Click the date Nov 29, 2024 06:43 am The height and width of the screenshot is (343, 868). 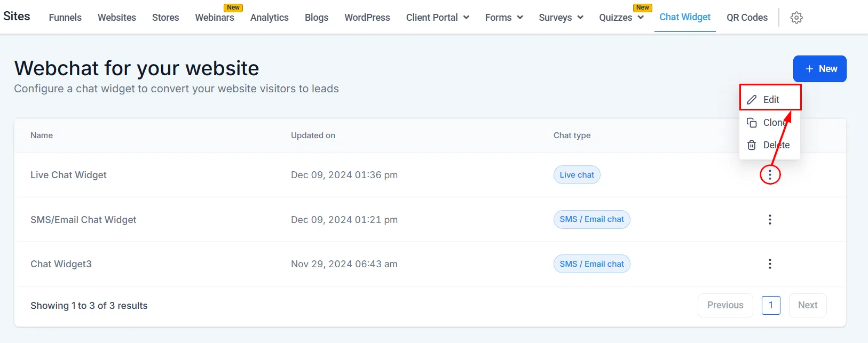tap(344, 264)
